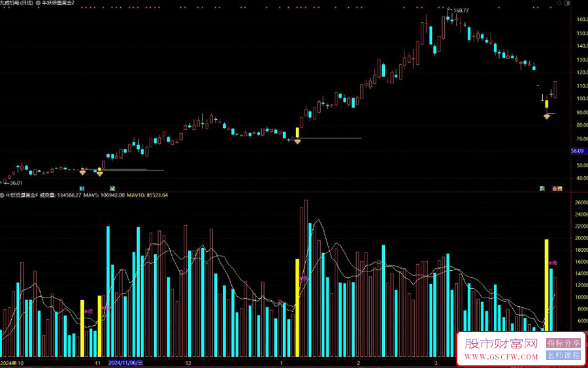Click the main chart indicator name 牛妖倍量黄金Z

[58, 3]
